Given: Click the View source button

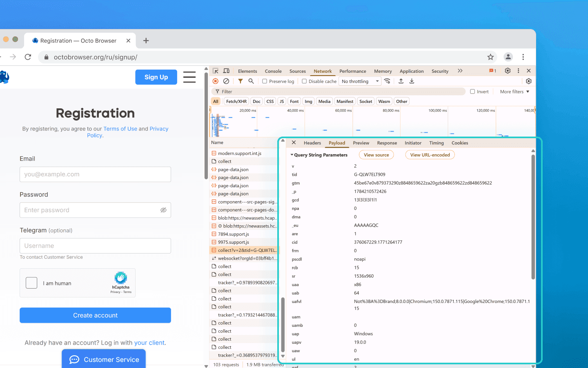Looking at the screenshot, I should point(376,155).
